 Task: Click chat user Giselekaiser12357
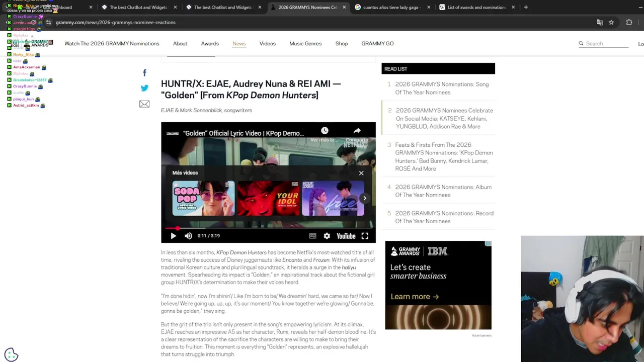coord(30,80)
